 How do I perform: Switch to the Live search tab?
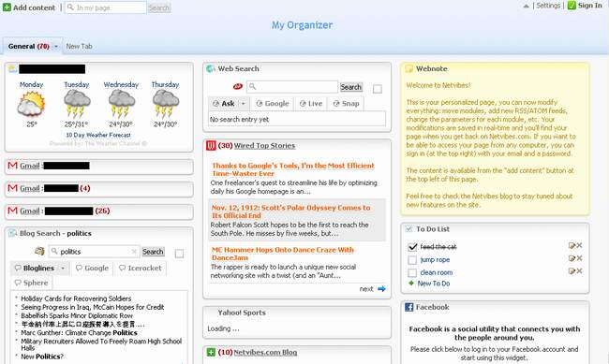[x=311, y=104]
